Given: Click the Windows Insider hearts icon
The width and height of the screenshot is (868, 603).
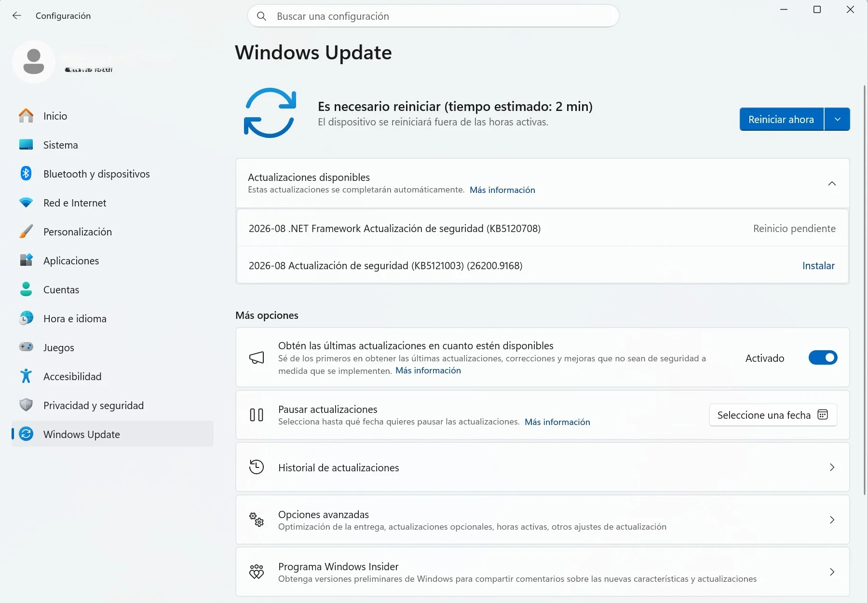Looking at the screenshot, I should 257,572.
